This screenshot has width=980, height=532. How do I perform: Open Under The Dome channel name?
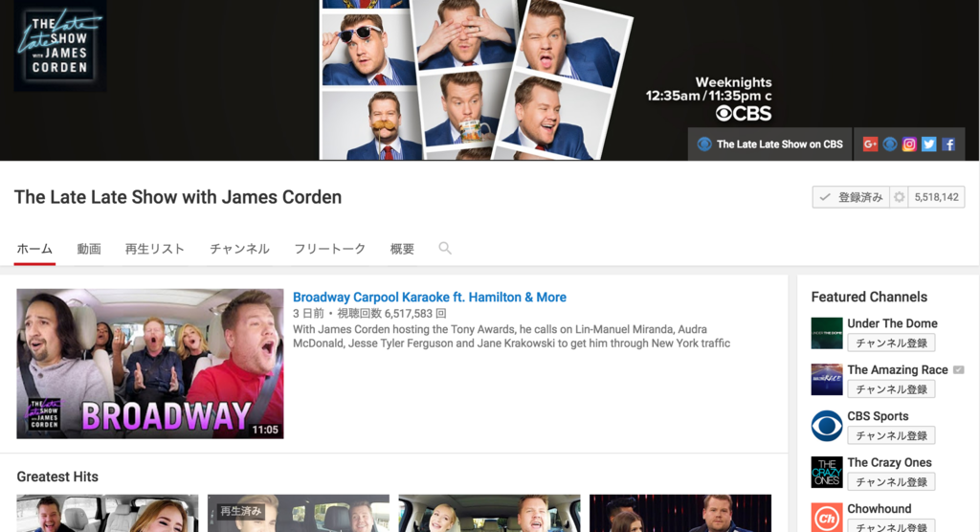(893, 323)
